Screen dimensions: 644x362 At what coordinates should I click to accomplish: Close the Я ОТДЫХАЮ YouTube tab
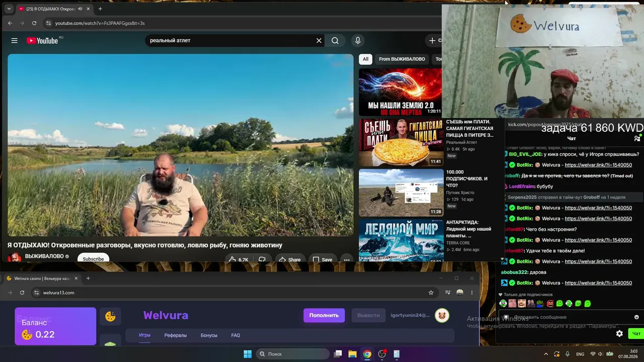point(89,9)
